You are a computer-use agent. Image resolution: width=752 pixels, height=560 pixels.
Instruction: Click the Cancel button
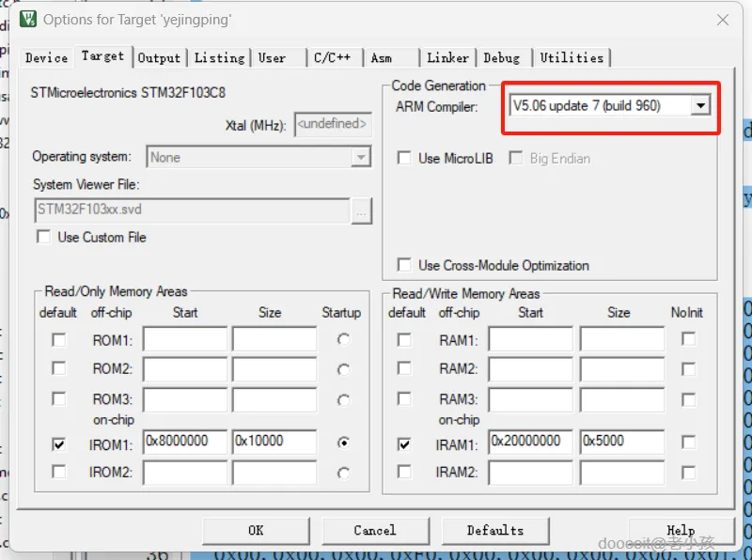(375, 530)
